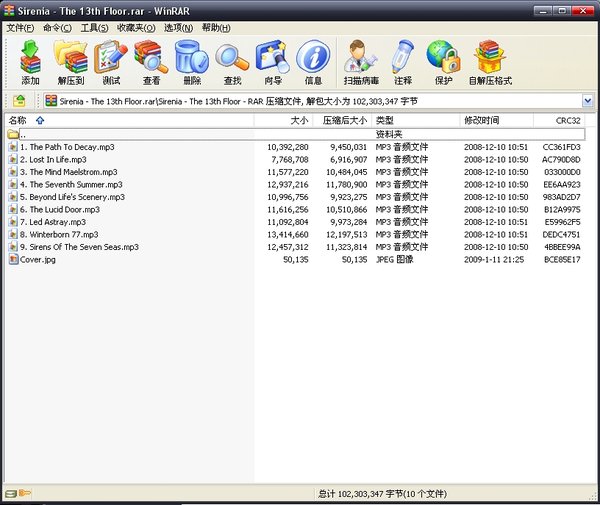
Task: Click the icon of 9. Sirens Of The Seven Seas.mp3
Action: (x=13, y=247)
